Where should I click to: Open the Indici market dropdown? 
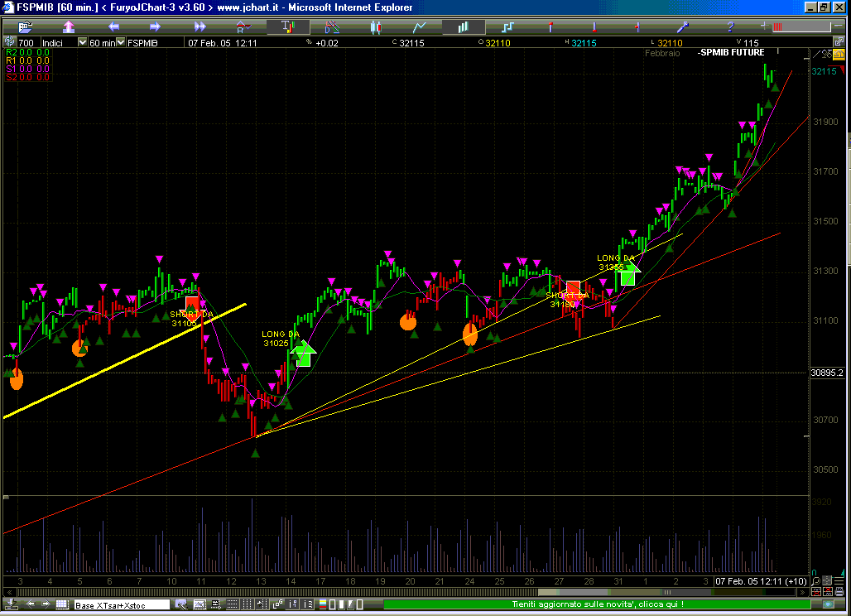pyautogui.click(x=81, y=42)
